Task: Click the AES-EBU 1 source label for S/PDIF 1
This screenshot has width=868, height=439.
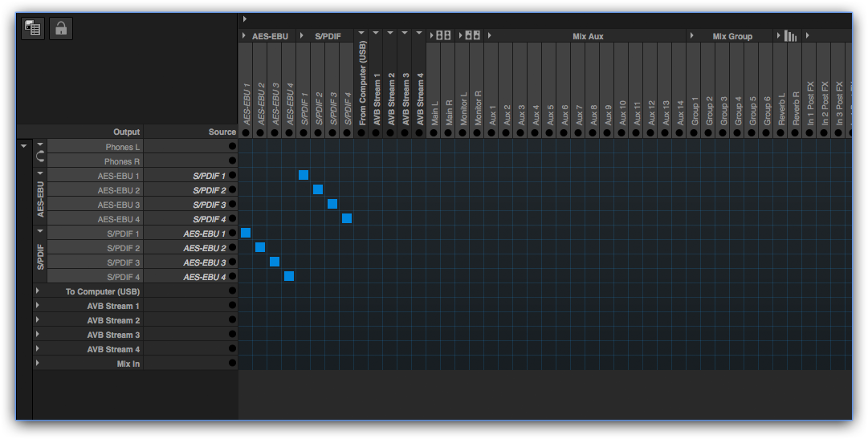Action: tap(205, 234)
